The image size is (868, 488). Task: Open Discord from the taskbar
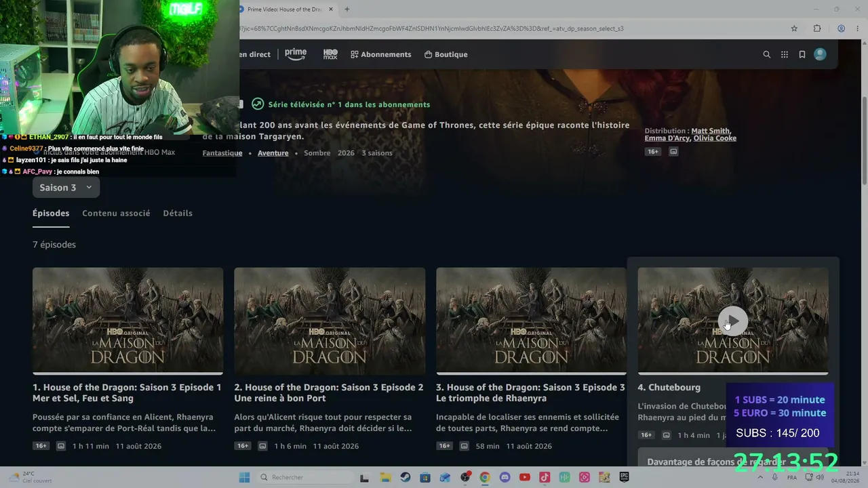pos(505,477)
